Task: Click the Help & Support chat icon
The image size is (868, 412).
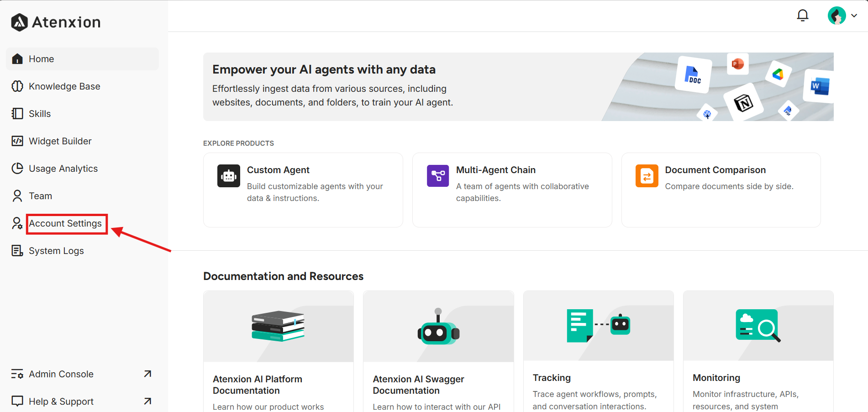Action: [17, 401]
